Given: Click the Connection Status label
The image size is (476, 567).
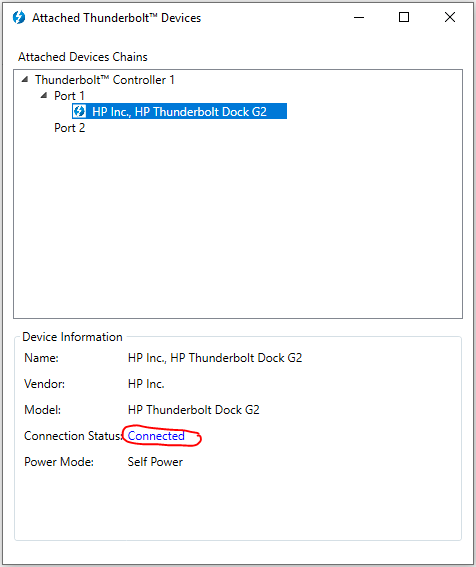Looking at the screenshot, I should pyautogui.click(x=73, y=436).
